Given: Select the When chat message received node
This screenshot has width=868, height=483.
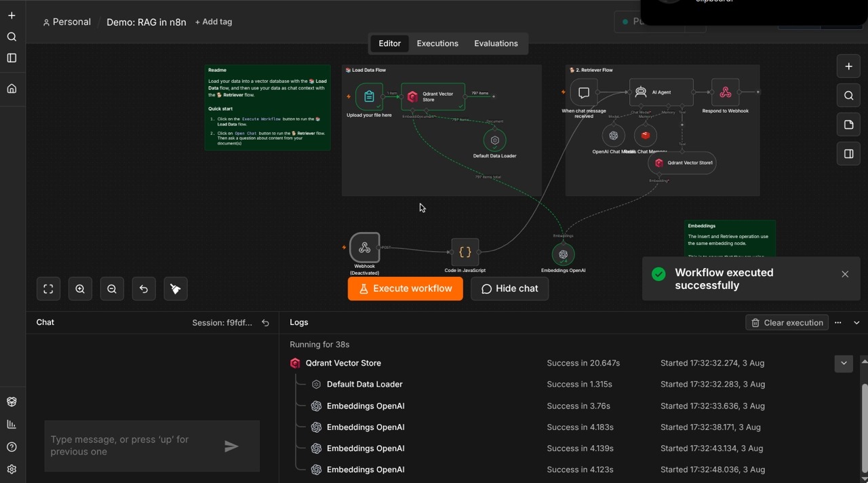Looking at the screenshot, I should pos(584,92).
